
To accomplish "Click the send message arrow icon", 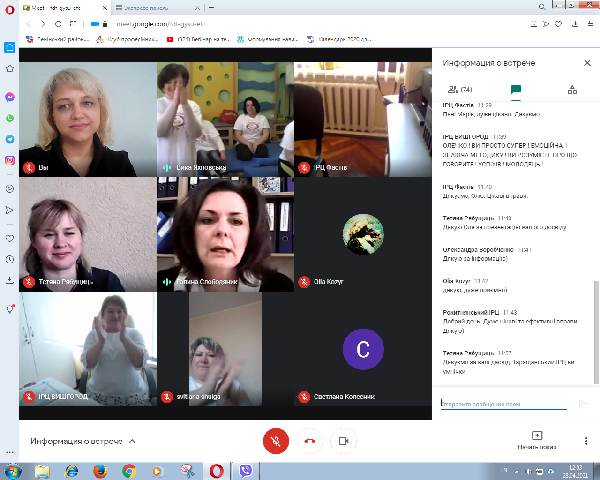I will (583, 403).
